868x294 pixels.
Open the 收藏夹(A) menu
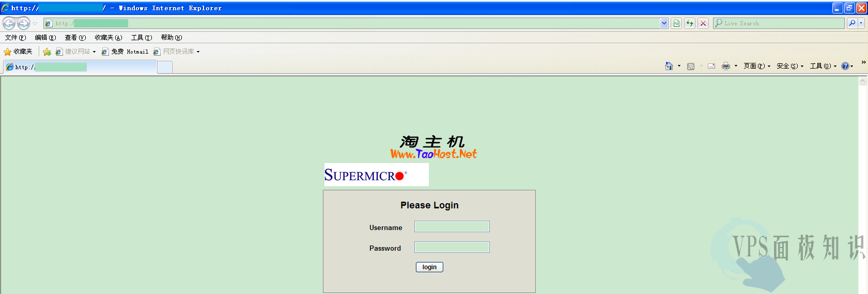point(109,38)
